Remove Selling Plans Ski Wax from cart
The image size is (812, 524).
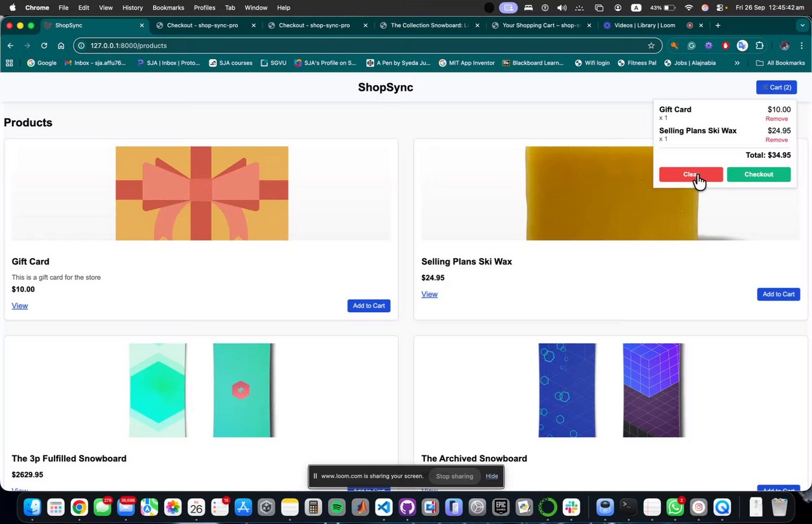click(x=776, y=140)
